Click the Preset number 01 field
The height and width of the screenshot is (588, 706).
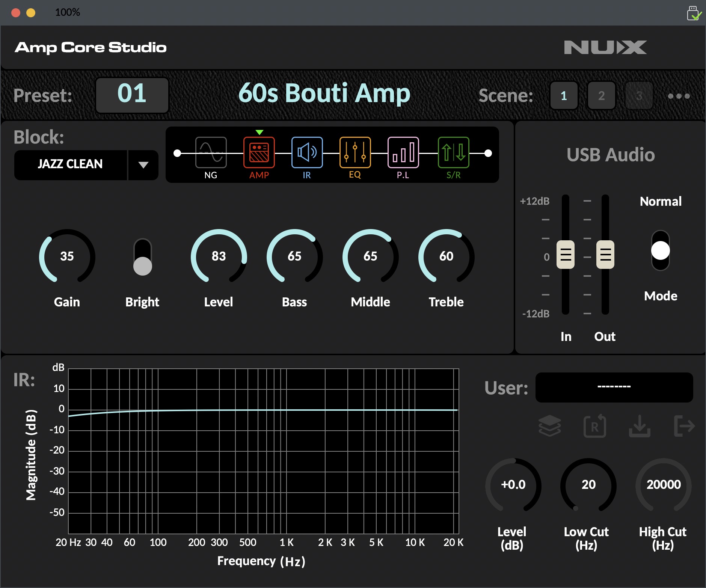(x=132, y=95)
